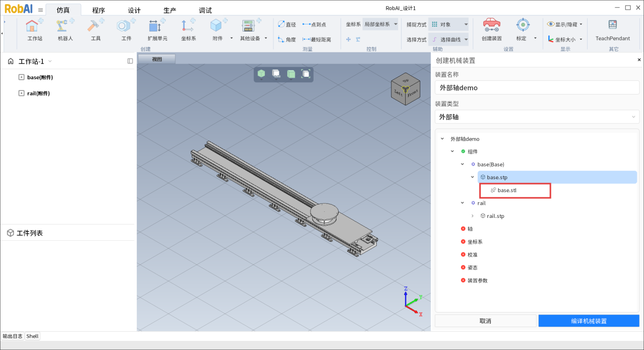Screen dimensions: 644x350
Task: Insert a 工件 workpiece
Action: [x=126, y=29]
